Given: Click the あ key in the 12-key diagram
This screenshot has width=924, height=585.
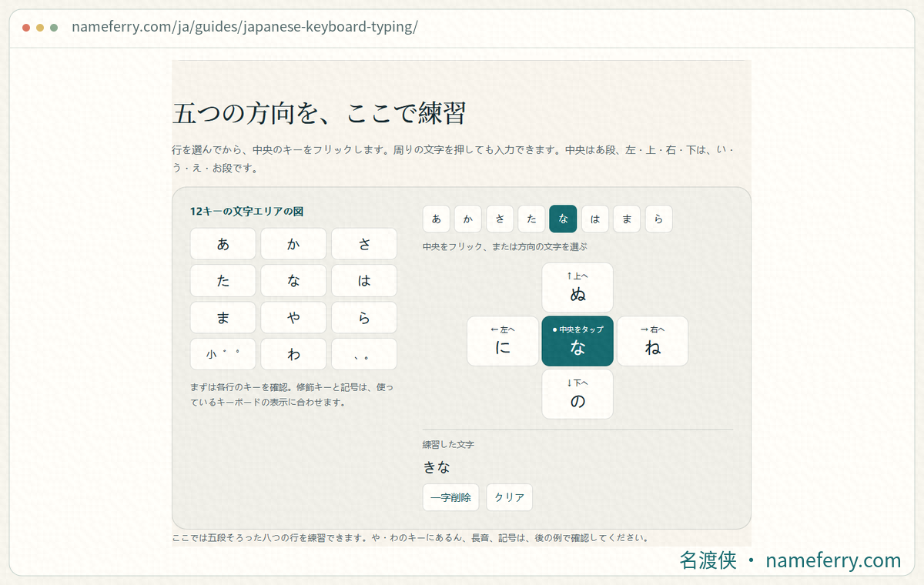Looking at the screenshot, I should tap(223, 244).
